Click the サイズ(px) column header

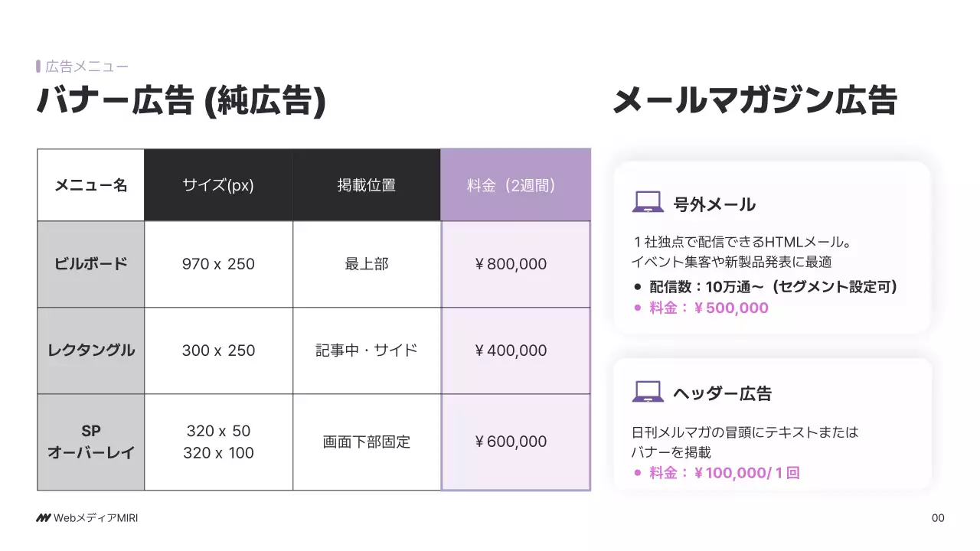coord(218,185)
